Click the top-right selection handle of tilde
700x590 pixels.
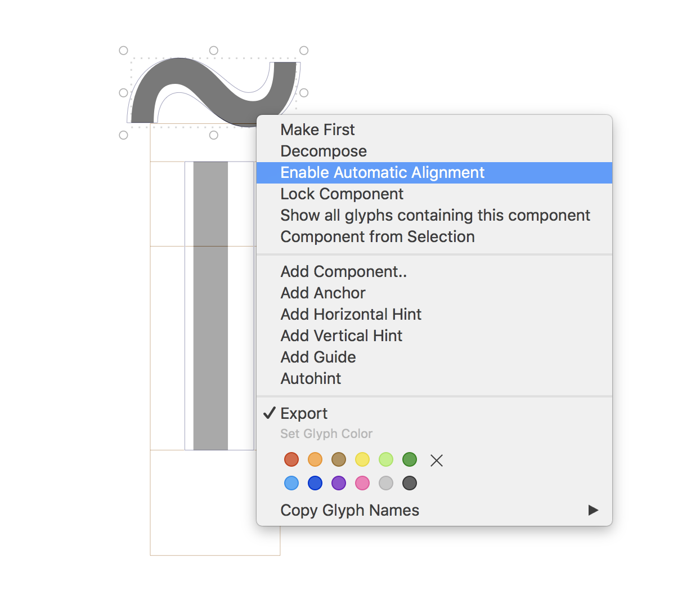click(304, 51)
